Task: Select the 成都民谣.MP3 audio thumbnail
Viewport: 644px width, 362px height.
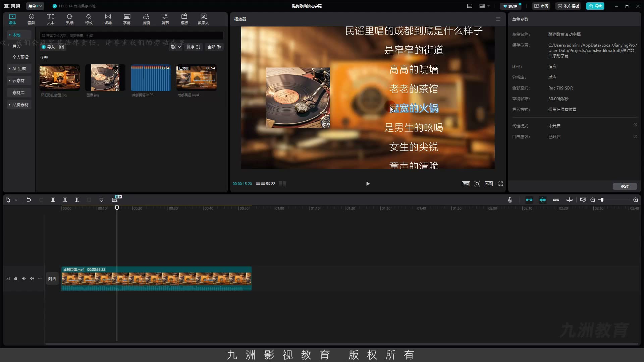Action: coord(151,78)
